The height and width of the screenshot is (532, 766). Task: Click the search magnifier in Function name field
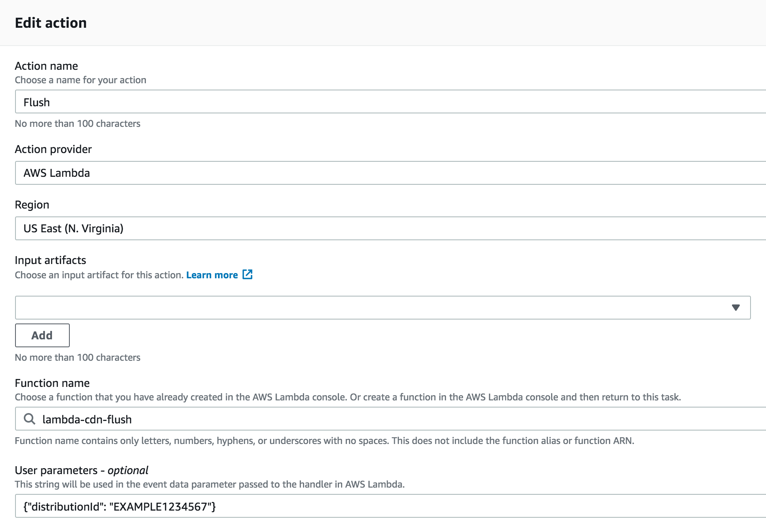(x=29, y=419)
